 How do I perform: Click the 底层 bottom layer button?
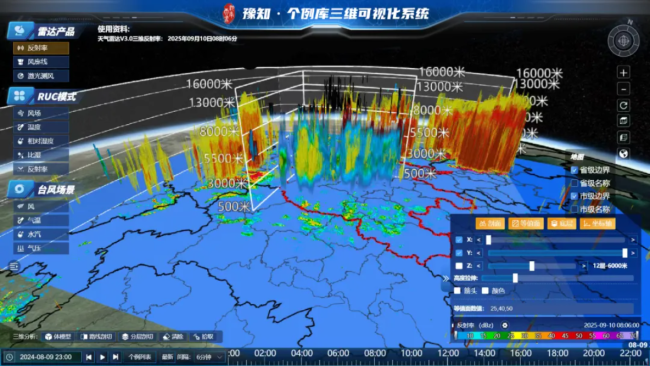coord(561,223)
